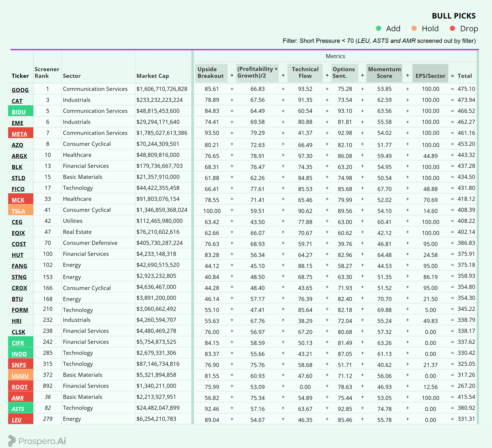This screenshot has width=492, height=448.
Task: Click CEG sector cell Utilities
Action: [73, 221]
